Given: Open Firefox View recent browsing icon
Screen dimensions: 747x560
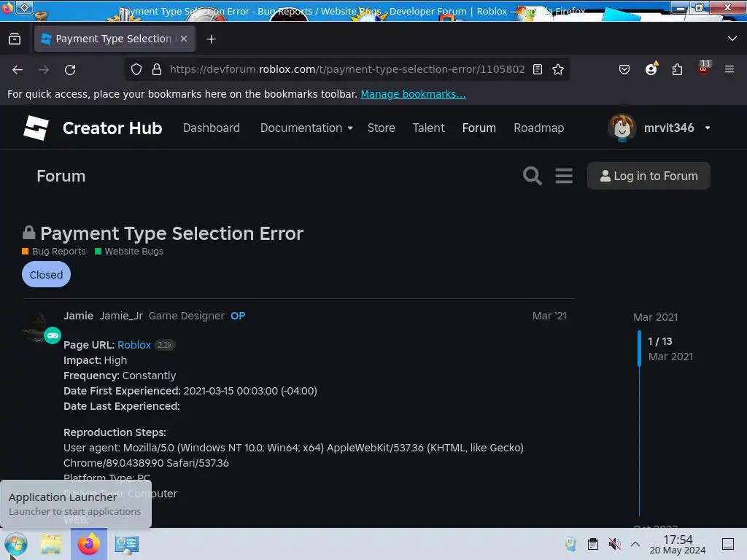Looking at the screenshot, I should pyautogui.click(x=15, y=39).
